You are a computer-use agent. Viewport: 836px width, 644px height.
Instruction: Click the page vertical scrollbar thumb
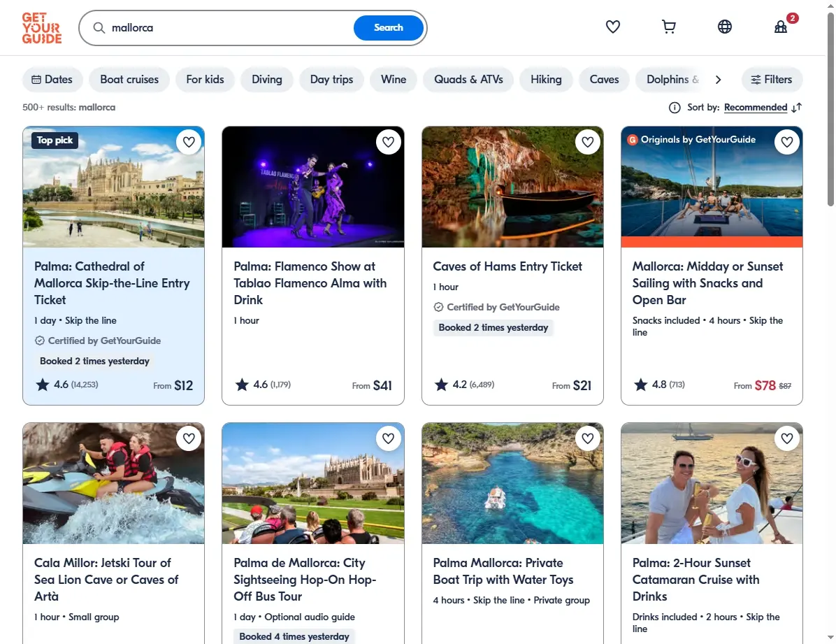pos(830,109)
